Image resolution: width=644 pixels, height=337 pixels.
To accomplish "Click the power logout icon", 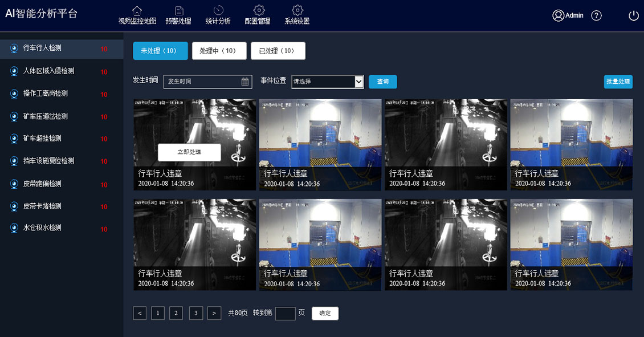I will [x=634, y=15].
